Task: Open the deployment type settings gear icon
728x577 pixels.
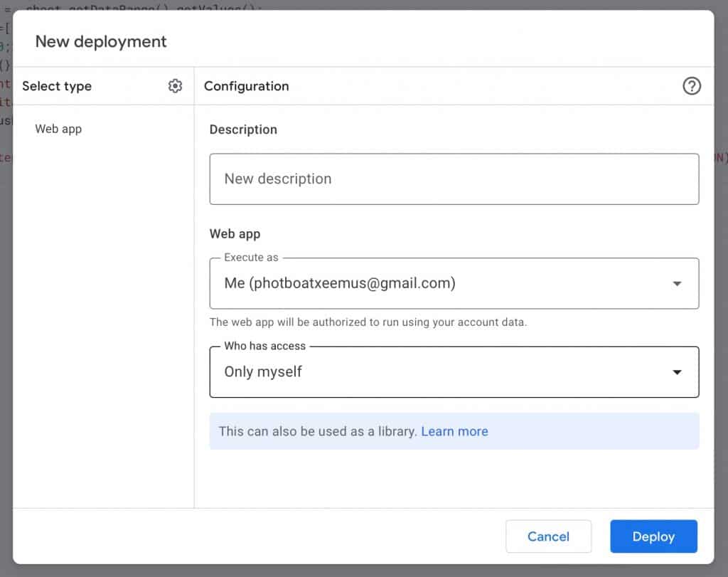Action: [175, 85]
